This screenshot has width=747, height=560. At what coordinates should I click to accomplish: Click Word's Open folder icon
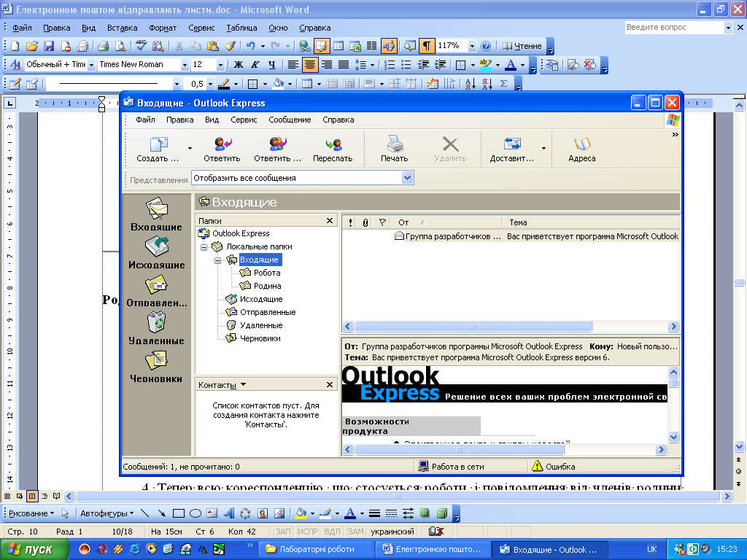[x=32, y=46]
